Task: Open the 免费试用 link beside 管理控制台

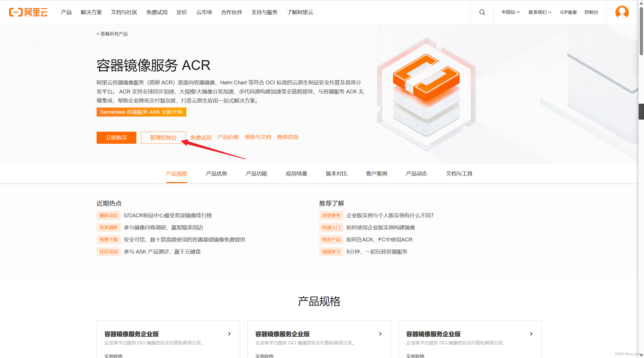Action: pyautogui.click(x=201, y=137)
